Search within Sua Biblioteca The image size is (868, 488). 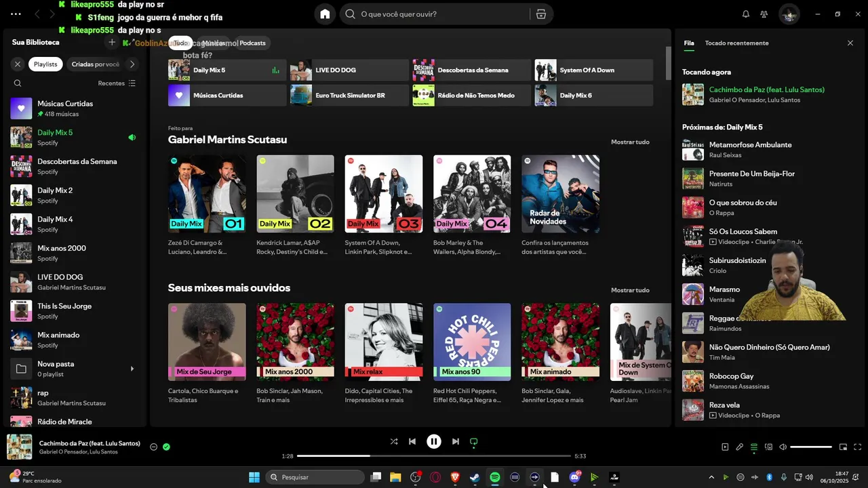[18, 83]
